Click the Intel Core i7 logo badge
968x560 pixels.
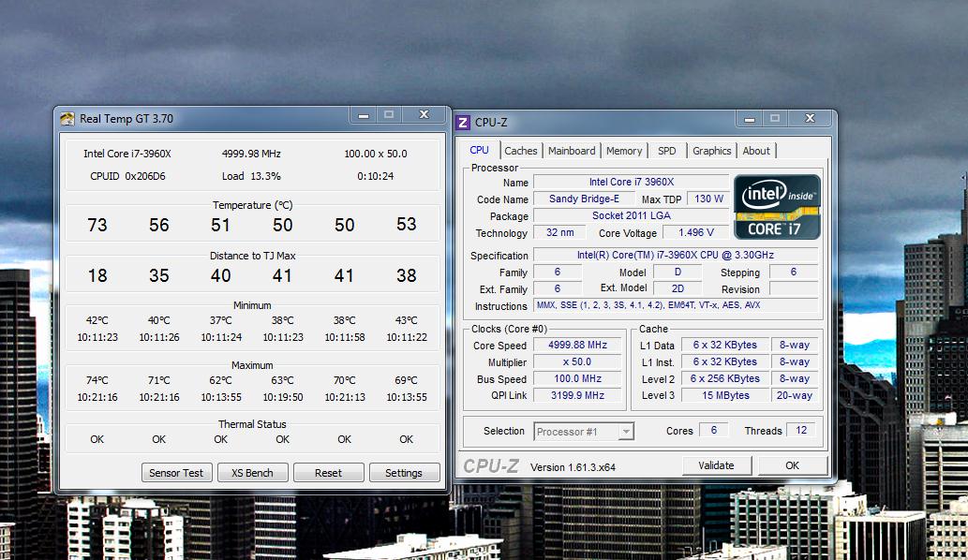(777, 207)
